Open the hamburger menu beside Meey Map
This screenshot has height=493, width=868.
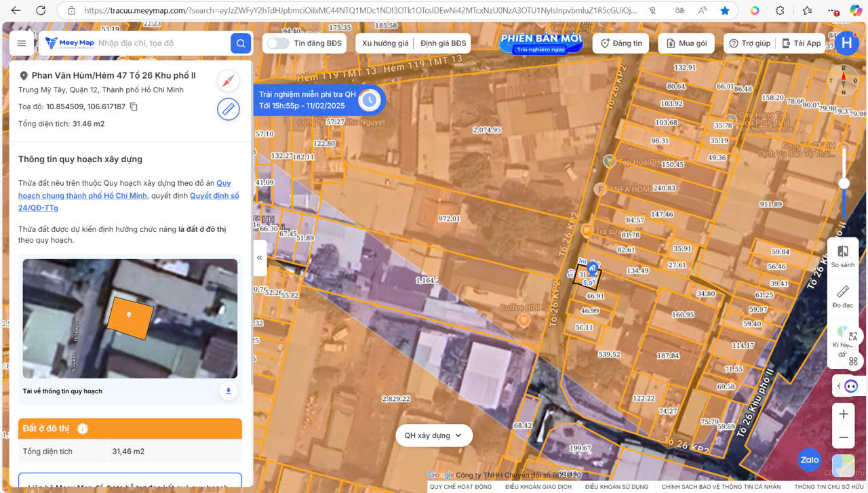(x=22, y=43)
